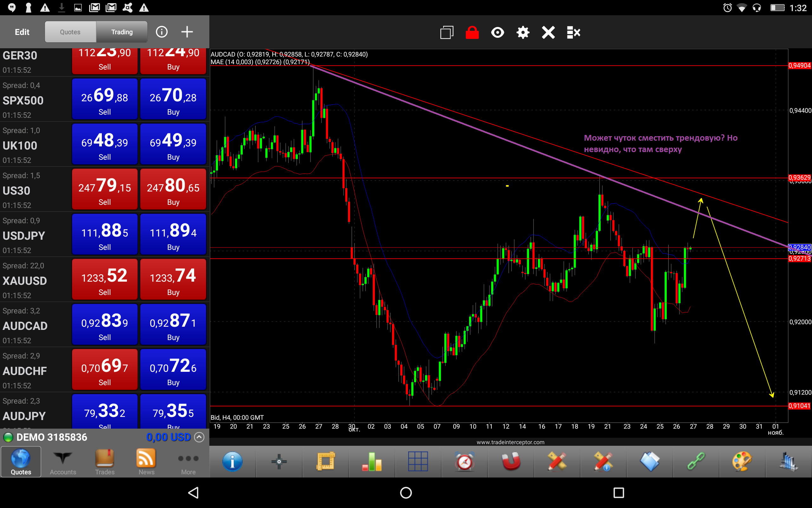Tap AUDCAD Buy 0,92871 button
This screenshot has width=812, height=508.
(173, 324)
